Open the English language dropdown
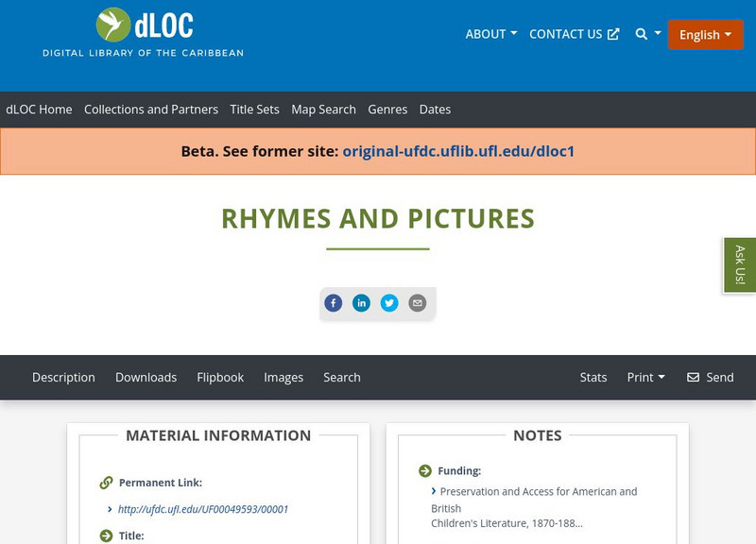 [705, 34]
